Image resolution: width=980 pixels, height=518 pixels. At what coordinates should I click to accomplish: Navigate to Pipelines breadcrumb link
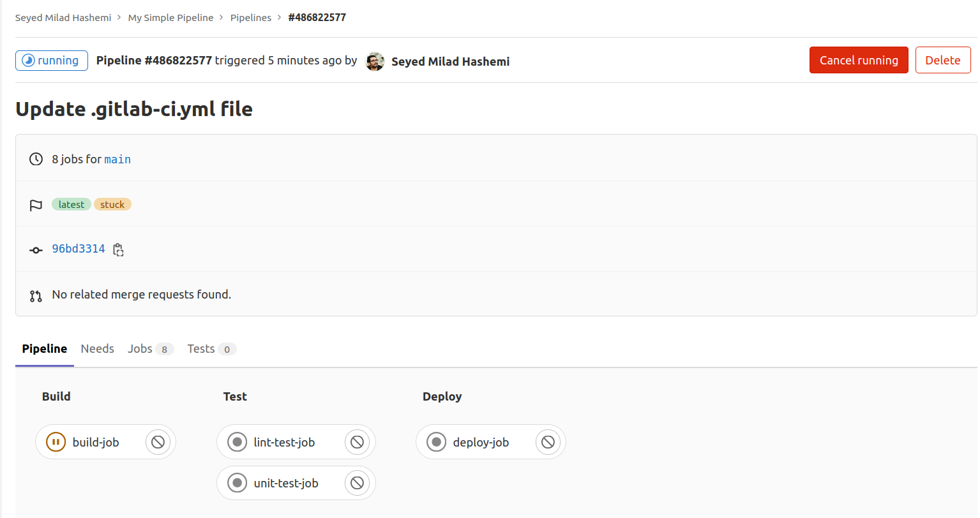(250, 18)
